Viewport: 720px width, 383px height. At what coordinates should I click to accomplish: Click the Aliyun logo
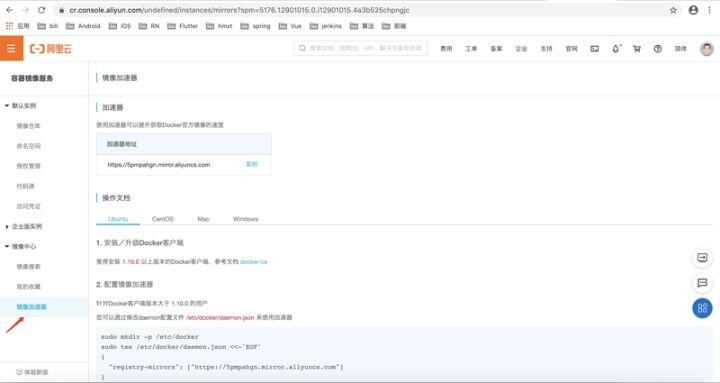(x=51, y=49)
